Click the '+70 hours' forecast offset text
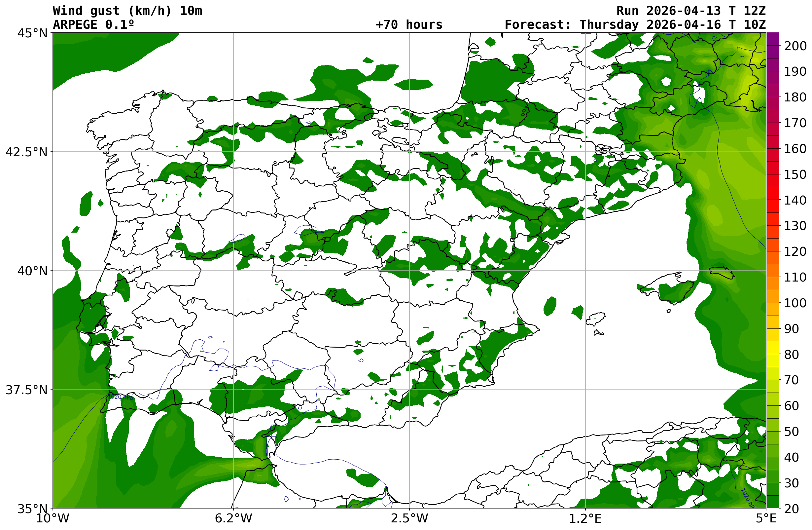This screenshot has width=812, height=530. (x=409, y=24)
